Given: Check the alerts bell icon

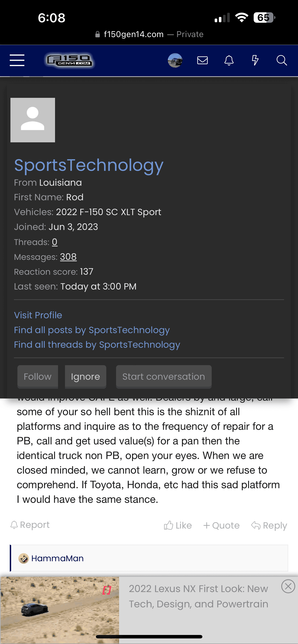Looking at the screenshot, I should click(229, 60).
